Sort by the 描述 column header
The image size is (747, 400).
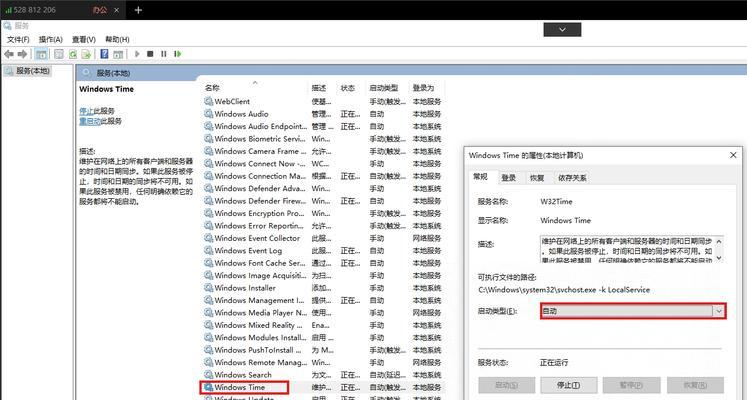[323, 88]
